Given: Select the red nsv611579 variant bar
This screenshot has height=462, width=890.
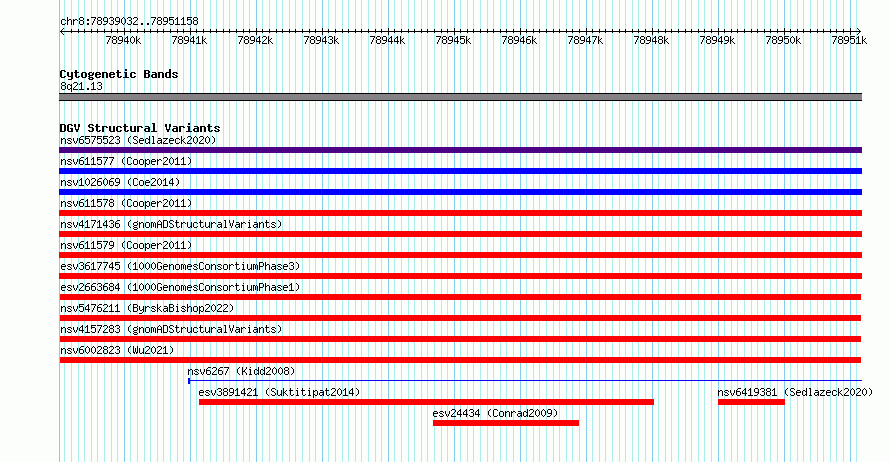Looking at the screenshot, I should (x=460, y=255).
